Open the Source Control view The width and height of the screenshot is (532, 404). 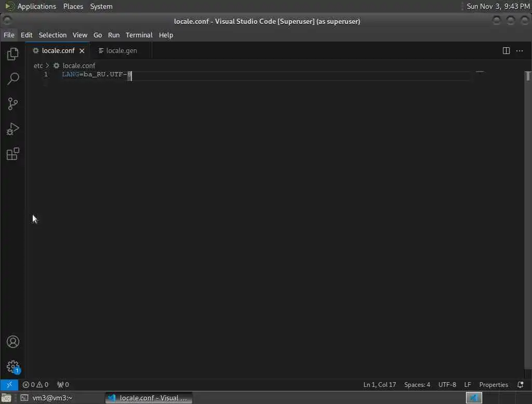13,104
